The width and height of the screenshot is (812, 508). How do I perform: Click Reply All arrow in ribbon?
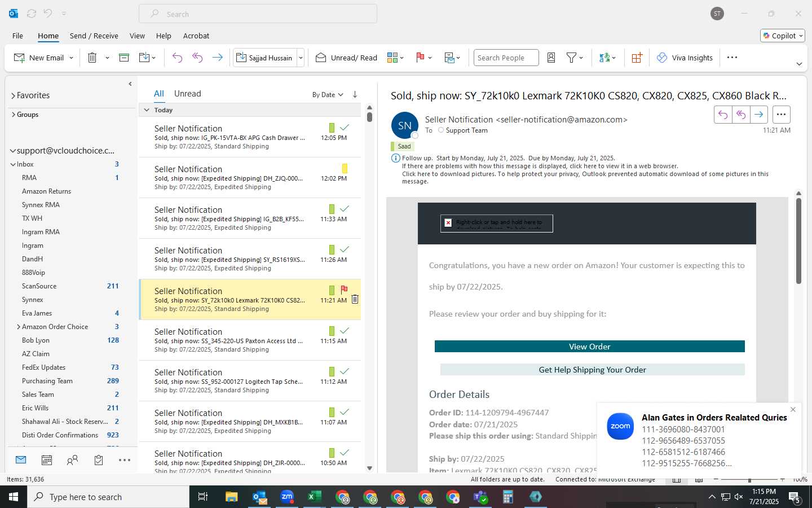(x=197, y=58)
